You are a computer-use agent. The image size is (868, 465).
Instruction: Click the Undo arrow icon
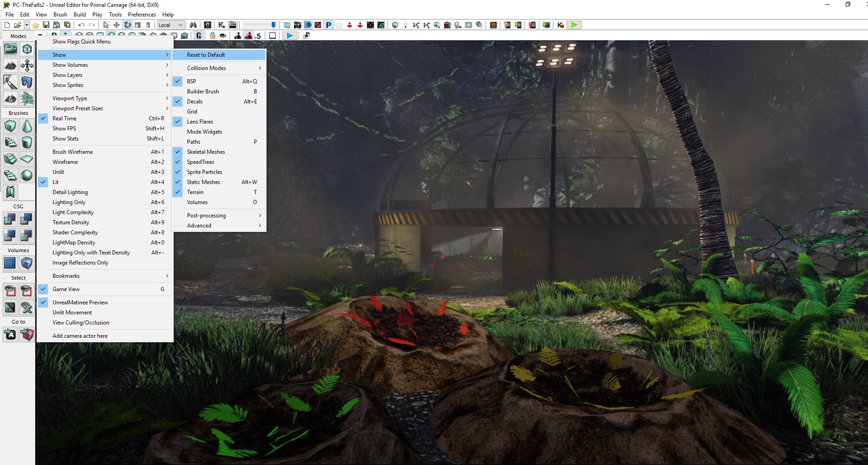81,25
